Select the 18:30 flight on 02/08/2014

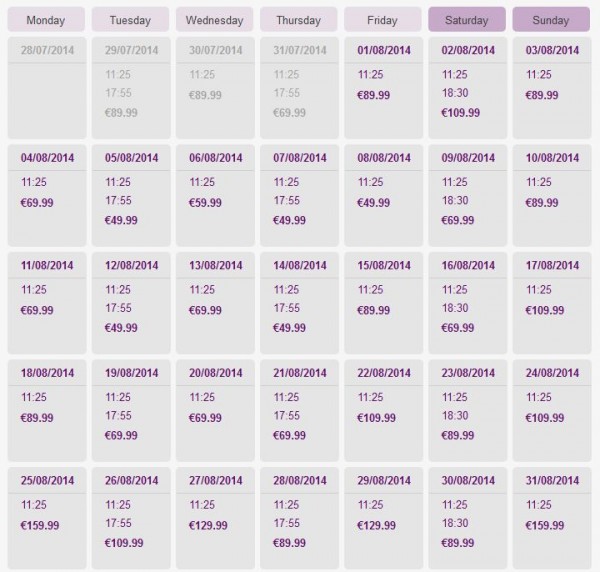pos(455,93)
